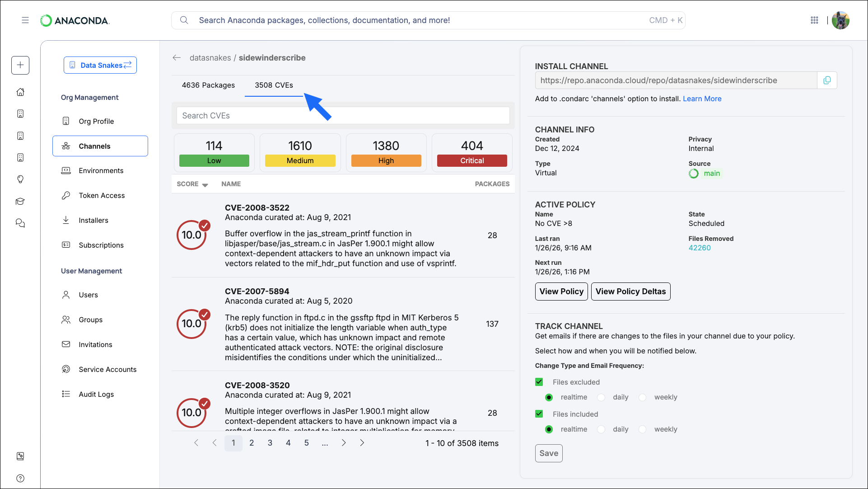868x489 pixels.
Task: Select realtime for Files included
Action: click(x=549, y=429)
